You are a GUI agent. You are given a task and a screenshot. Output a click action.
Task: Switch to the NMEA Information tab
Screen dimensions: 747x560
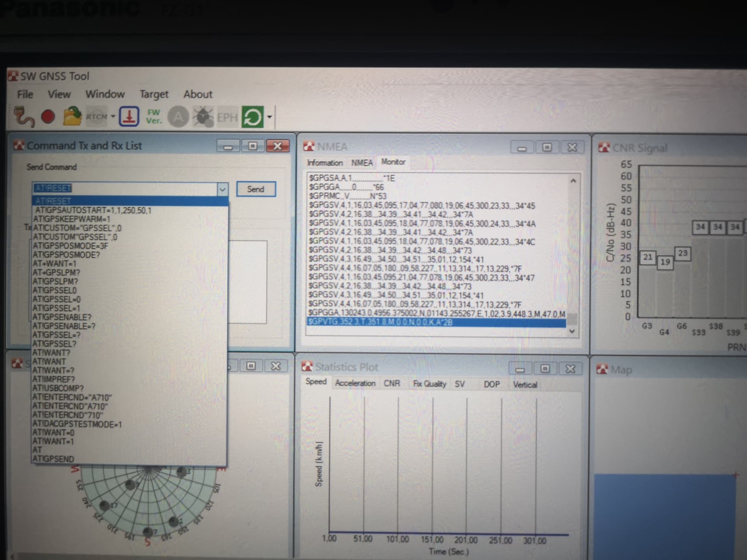pos(325,163)
